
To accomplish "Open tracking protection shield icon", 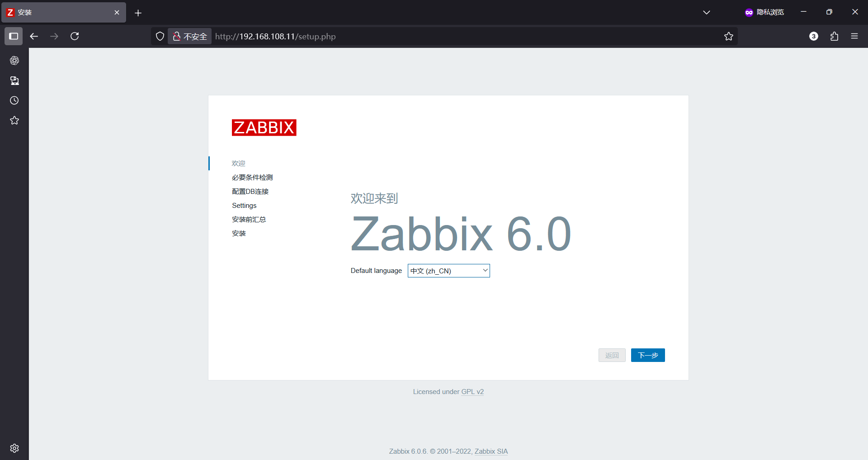I will [160, 36].
